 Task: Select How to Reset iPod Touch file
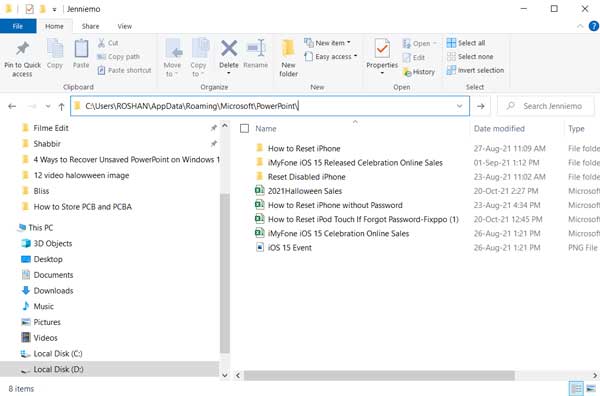pos(363,219)
